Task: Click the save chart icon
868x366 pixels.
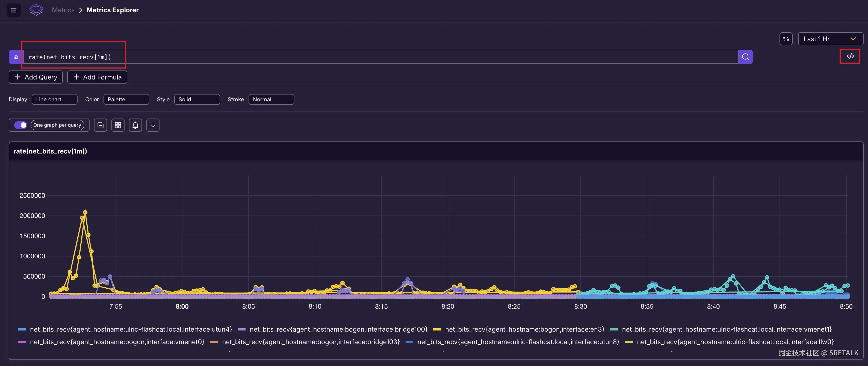Action: (x=101, y=125)
